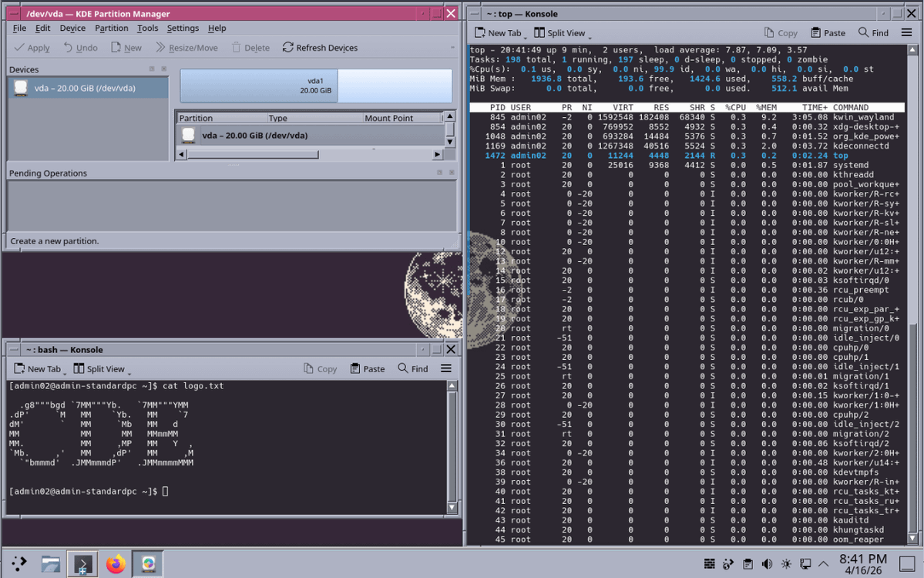Image resolution: width=924 pixels, height=578 pixels.
Task: Launch Firefox from taskbar
Action: (x=116, y=564)
